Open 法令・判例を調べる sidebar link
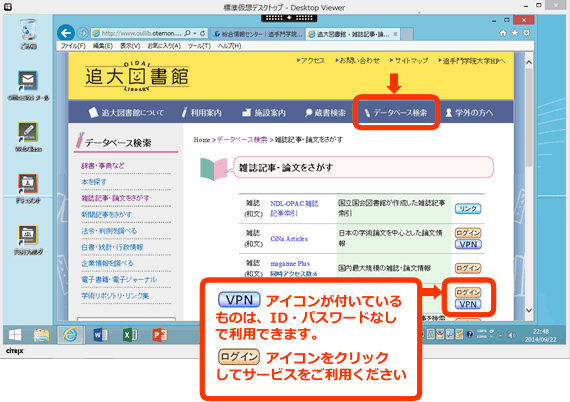 (x=109, y=231)
